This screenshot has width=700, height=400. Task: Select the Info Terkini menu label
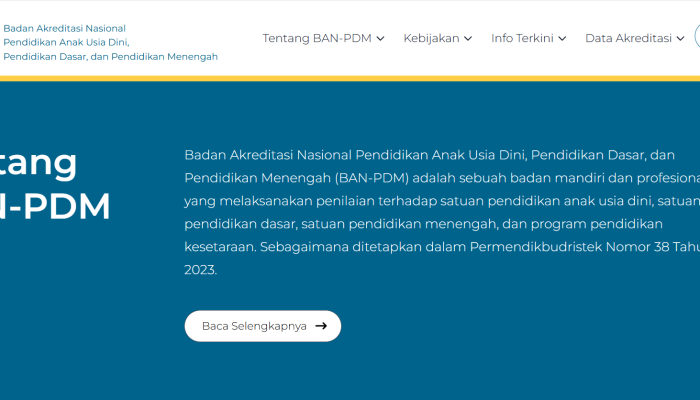[522, 38]
